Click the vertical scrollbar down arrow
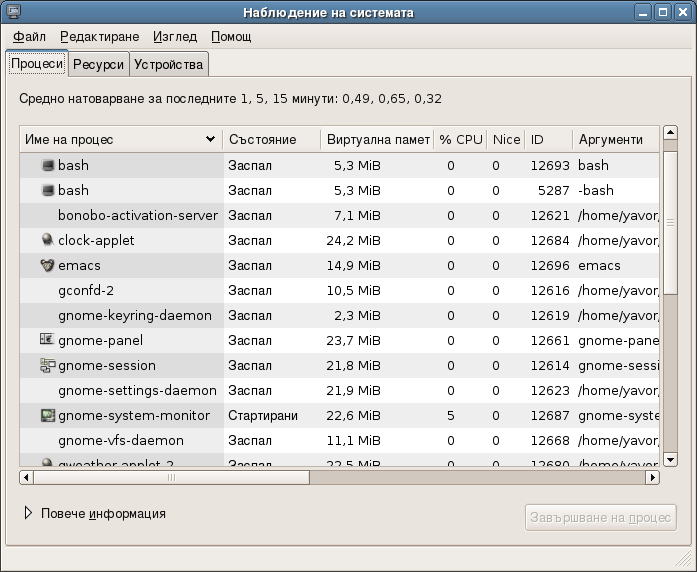Screen dimensions: 697x572 pos(670,459)
